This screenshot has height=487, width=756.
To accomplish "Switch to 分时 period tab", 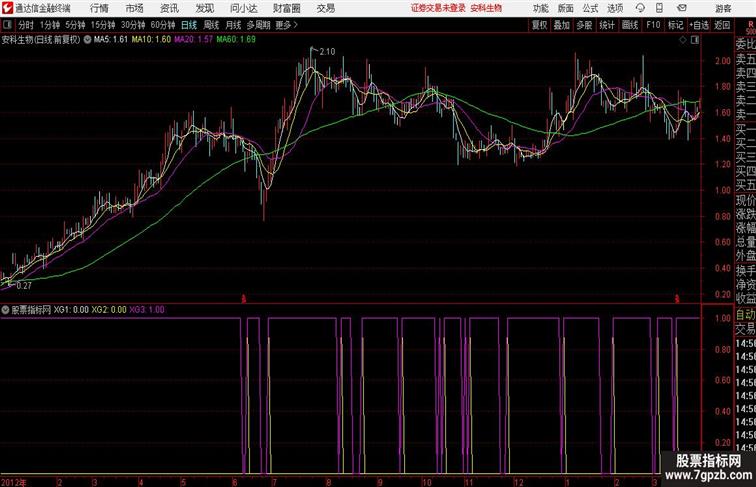I will coord(26,25).
